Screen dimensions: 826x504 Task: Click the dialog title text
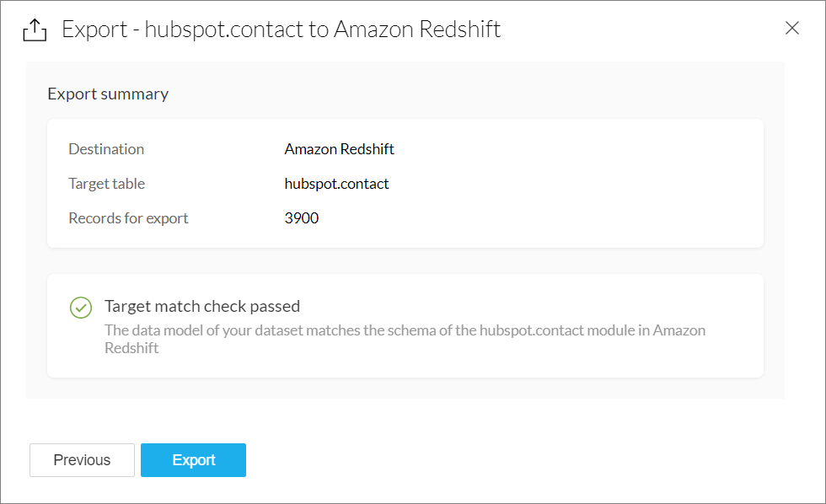pos(282,29)
